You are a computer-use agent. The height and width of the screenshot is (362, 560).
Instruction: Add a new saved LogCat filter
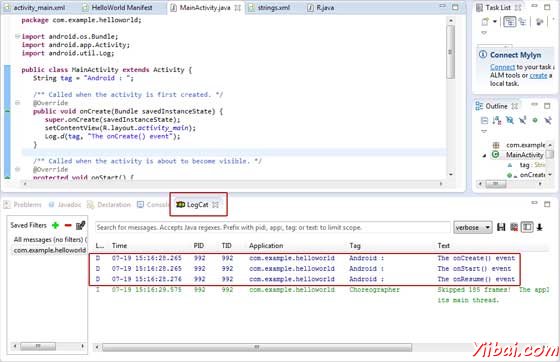55,225
